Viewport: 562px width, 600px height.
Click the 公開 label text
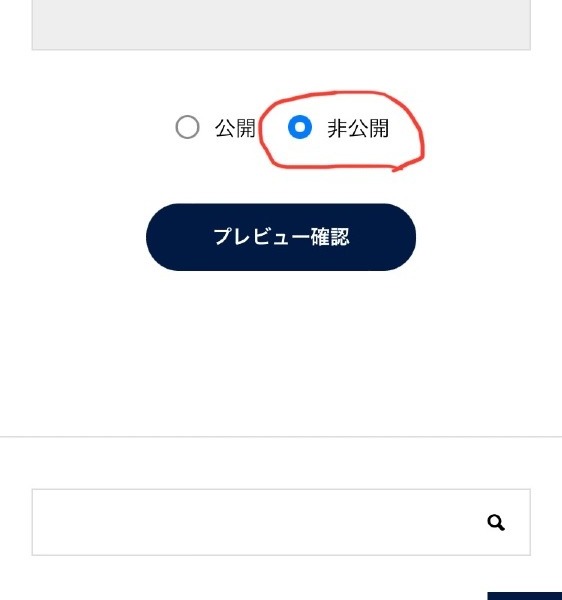pos(235,128)
